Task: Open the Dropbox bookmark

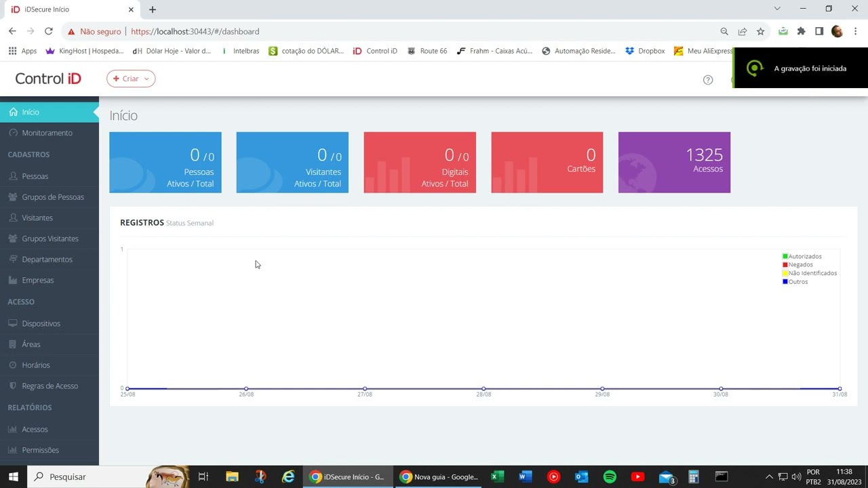Action: (645, 51)
